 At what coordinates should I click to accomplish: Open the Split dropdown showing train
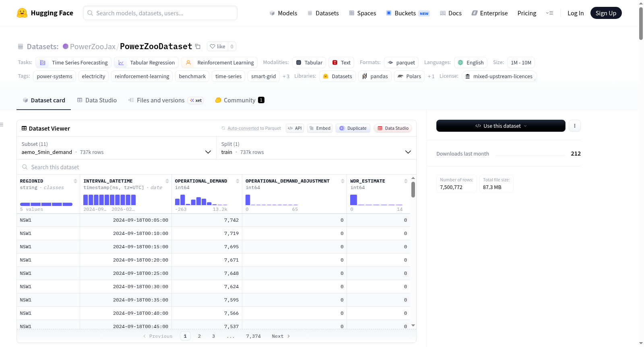(316, 148)
